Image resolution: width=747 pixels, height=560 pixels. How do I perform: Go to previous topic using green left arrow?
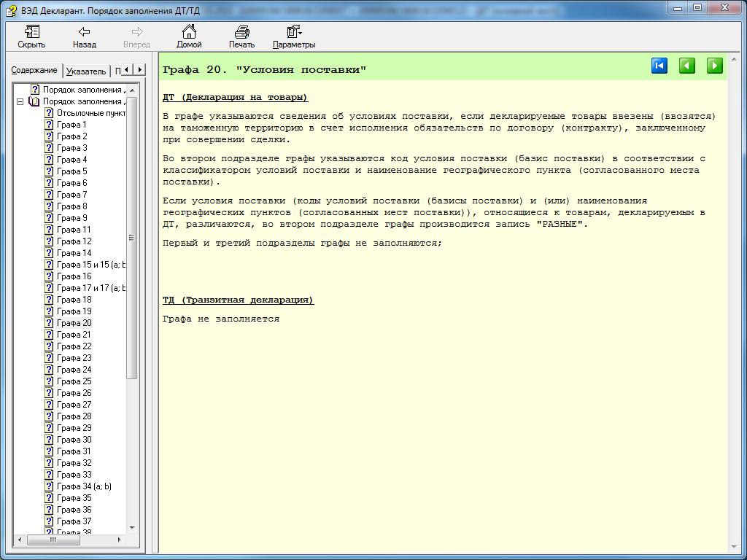click(x=687, y=66)
